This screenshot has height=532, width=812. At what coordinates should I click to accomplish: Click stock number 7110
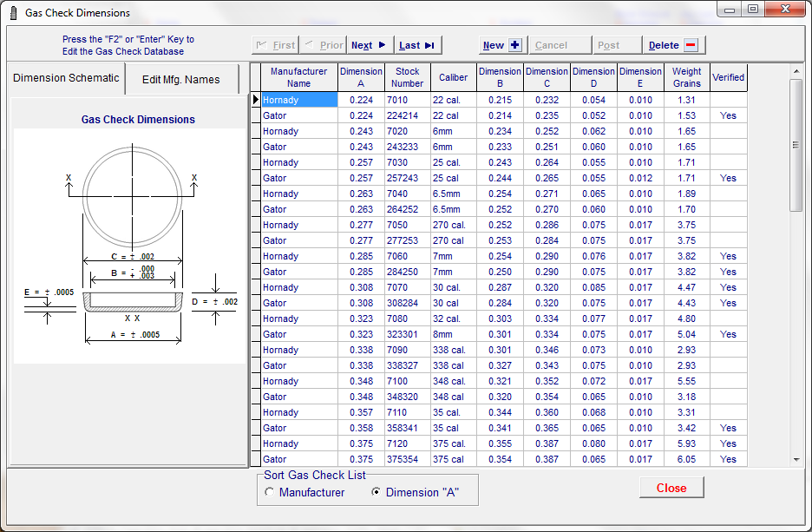pyautogui.click(x=407, y=412)
